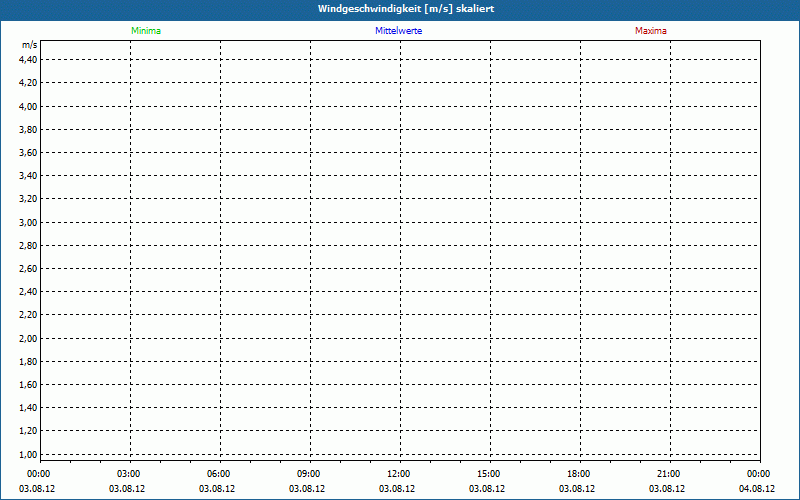Click the 3,60 y-axis label
800x500 pixels.
click(28, 153)
